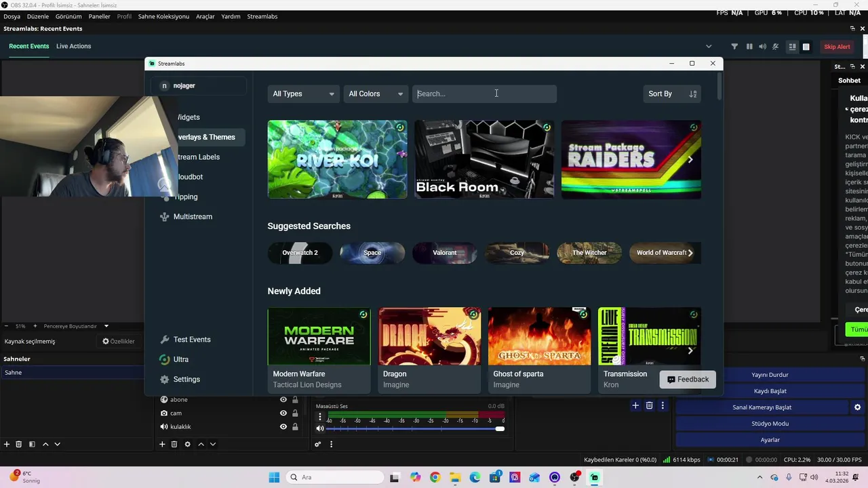Click Kaydı Başlat to start recording
The height and width of the screenshot is (488, 868).
[770, 391]
